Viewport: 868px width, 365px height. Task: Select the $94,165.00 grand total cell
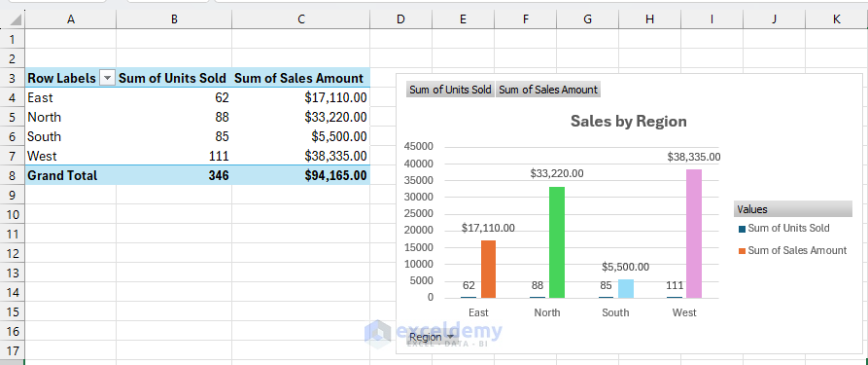(301, 176)
